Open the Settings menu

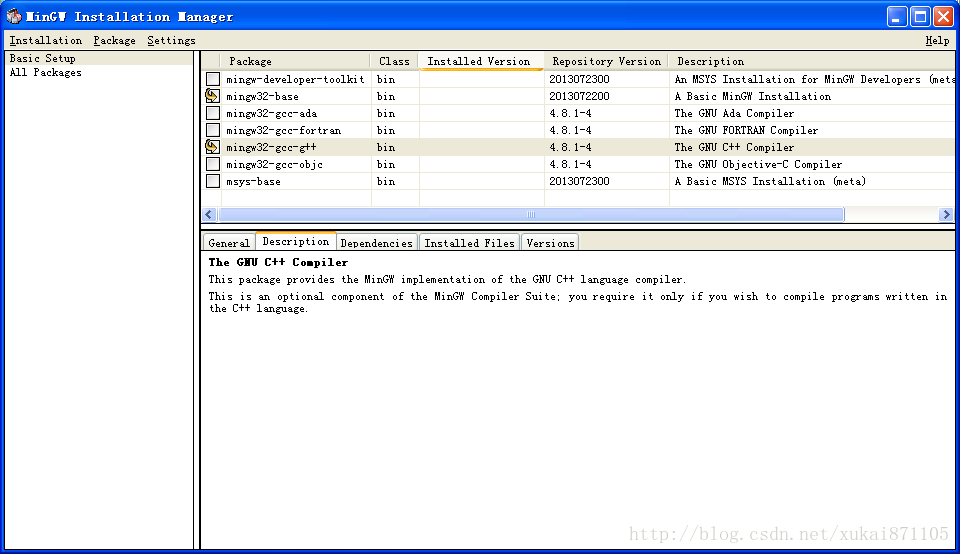coord(171,40)
